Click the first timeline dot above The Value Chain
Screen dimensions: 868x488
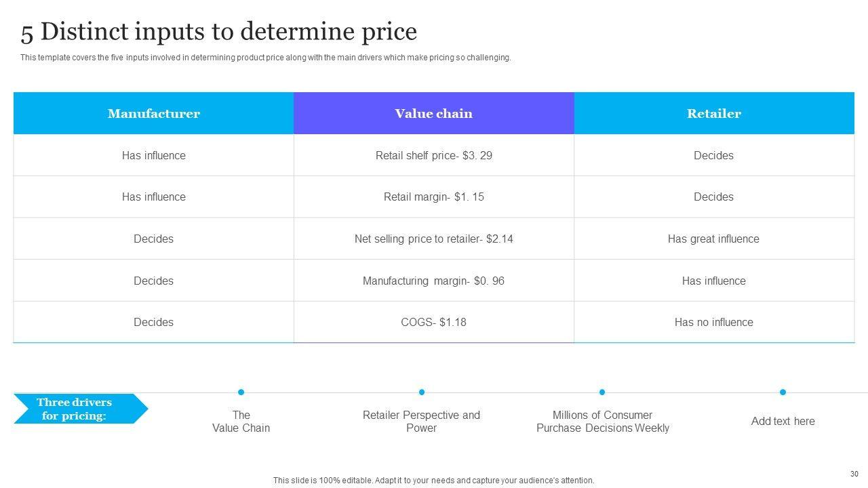click(241, 392)
